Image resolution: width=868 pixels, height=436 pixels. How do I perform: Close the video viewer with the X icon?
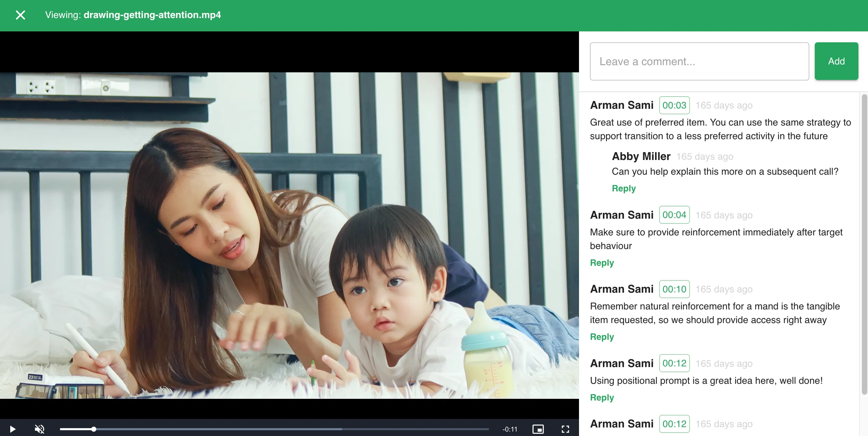pos(20,15)
